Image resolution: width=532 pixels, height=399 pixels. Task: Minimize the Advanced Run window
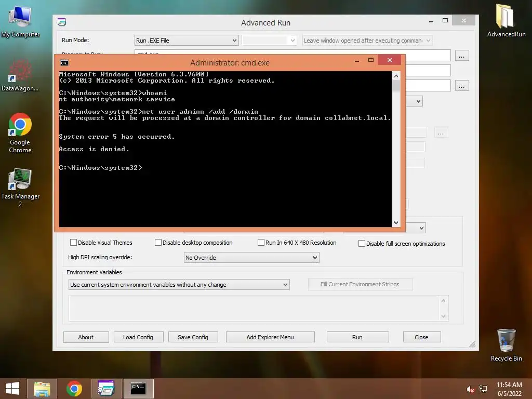(x=431, y=21)
